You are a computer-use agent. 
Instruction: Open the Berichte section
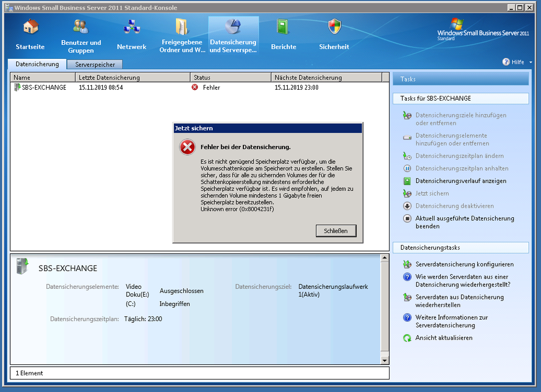tap(283, 27)
